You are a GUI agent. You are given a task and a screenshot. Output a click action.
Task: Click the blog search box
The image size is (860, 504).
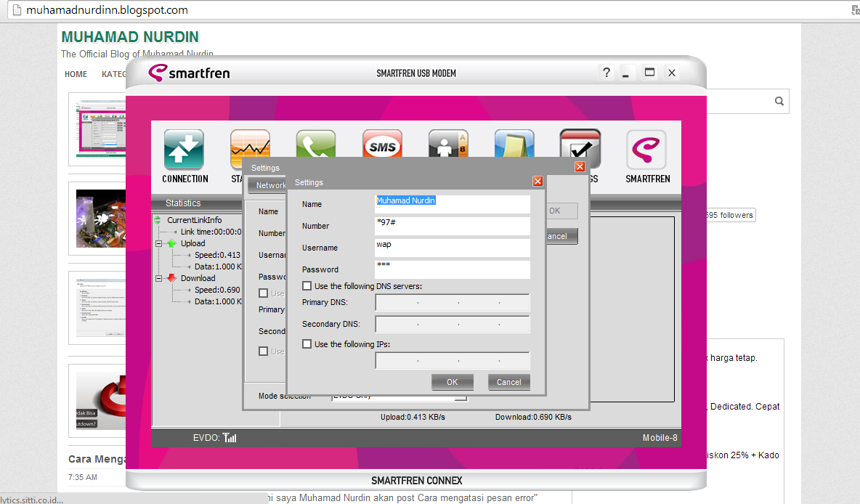747,101
